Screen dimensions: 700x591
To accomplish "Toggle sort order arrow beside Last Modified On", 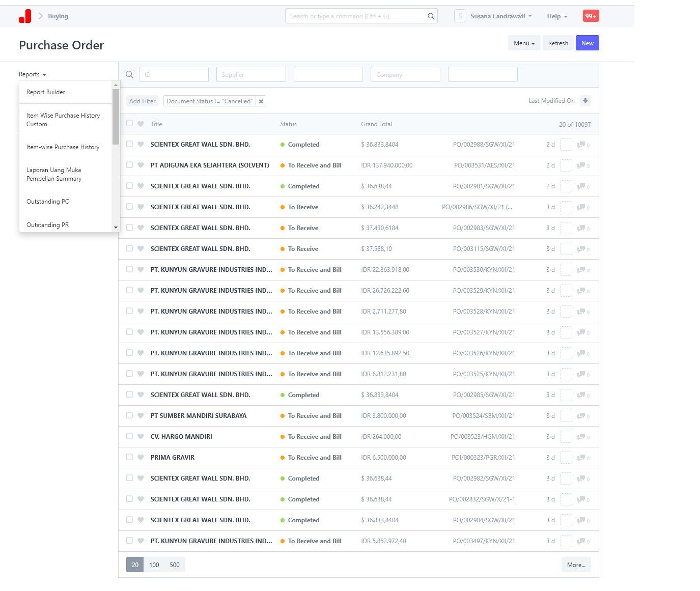I will pyautogui.click(x=585, y=101).
